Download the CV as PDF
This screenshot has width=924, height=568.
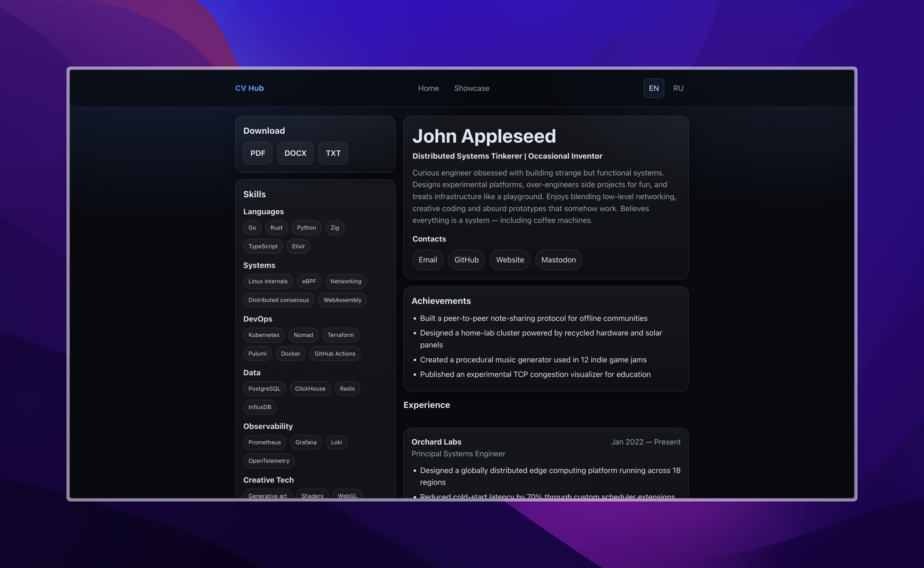tap(258, 153)
